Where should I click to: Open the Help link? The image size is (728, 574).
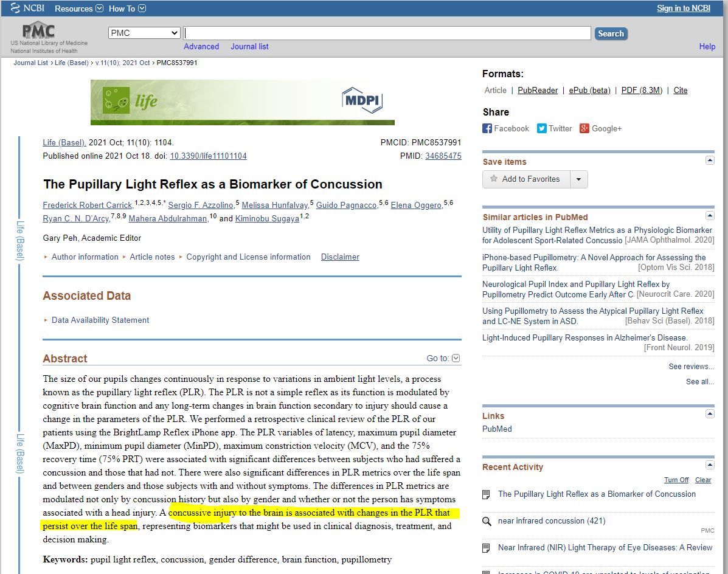click(707, 46)
